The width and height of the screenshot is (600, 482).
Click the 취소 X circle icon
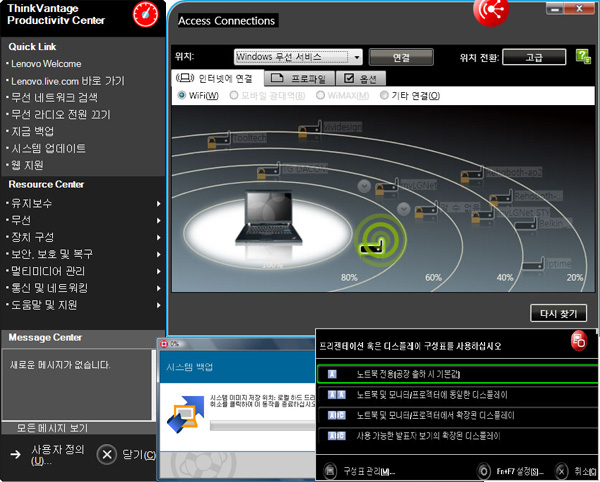pos(561,471)
